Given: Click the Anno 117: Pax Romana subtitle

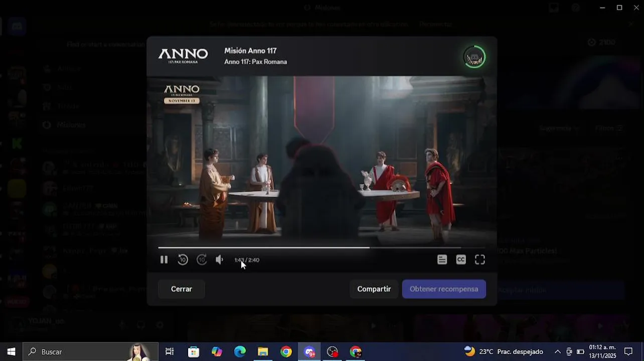Looking at the screenshot, I should (256, 62).
